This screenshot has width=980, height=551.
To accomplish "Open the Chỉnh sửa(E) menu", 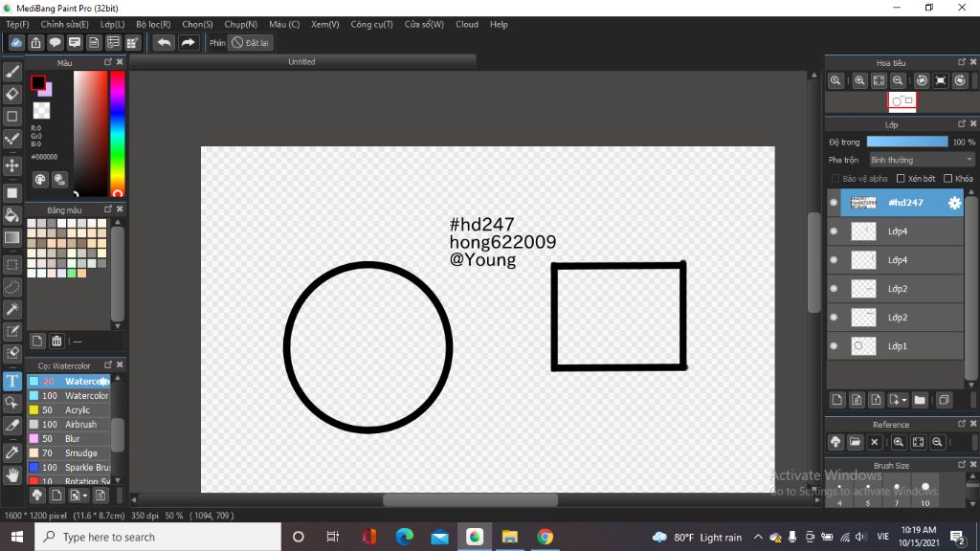I will 64,24.
